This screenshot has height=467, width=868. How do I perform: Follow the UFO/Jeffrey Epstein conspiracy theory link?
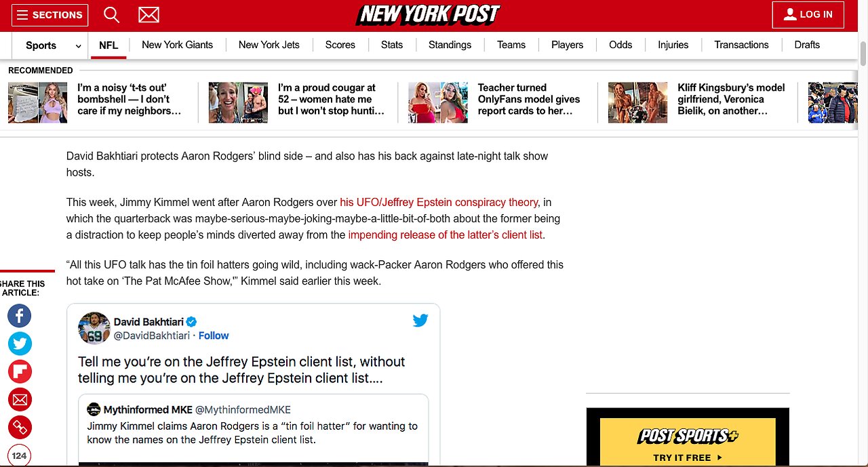[439, 202]
